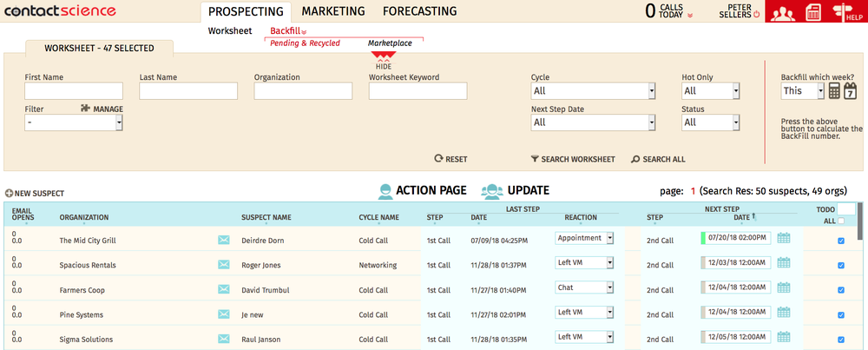Click the power icon beside Peter Sellers

coord(757,16)
